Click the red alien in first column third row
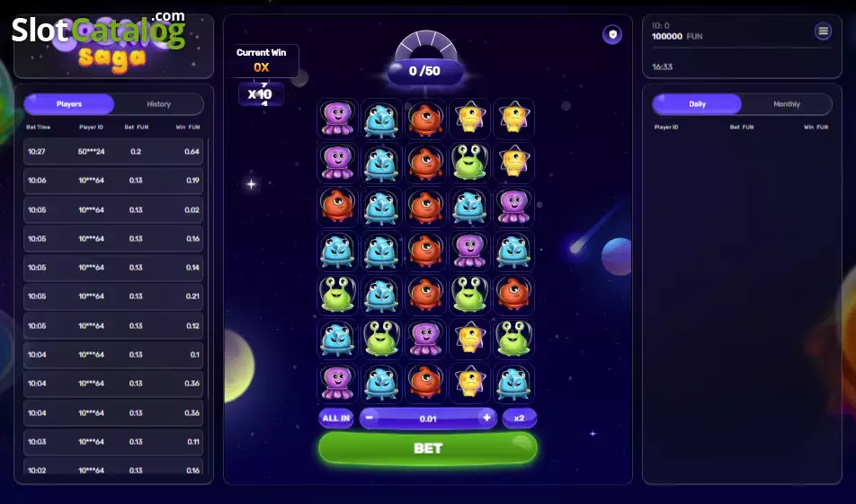Image resolution: width=856 pixels, height=504 pixels. pyautogui.click(x=337, y=207)
